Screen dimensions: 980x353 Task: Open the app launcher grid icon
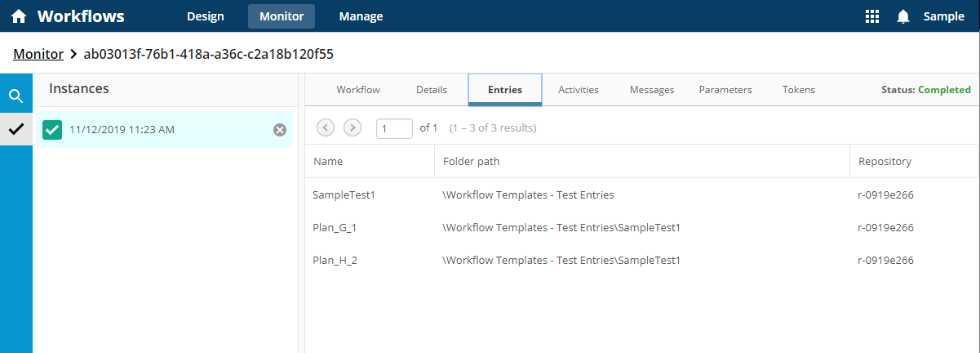(872, 16)
